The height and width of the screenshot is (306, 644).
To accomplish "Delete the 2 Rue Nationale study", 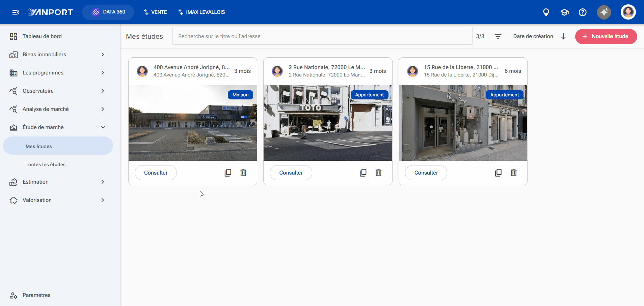I will pos(378,173).
